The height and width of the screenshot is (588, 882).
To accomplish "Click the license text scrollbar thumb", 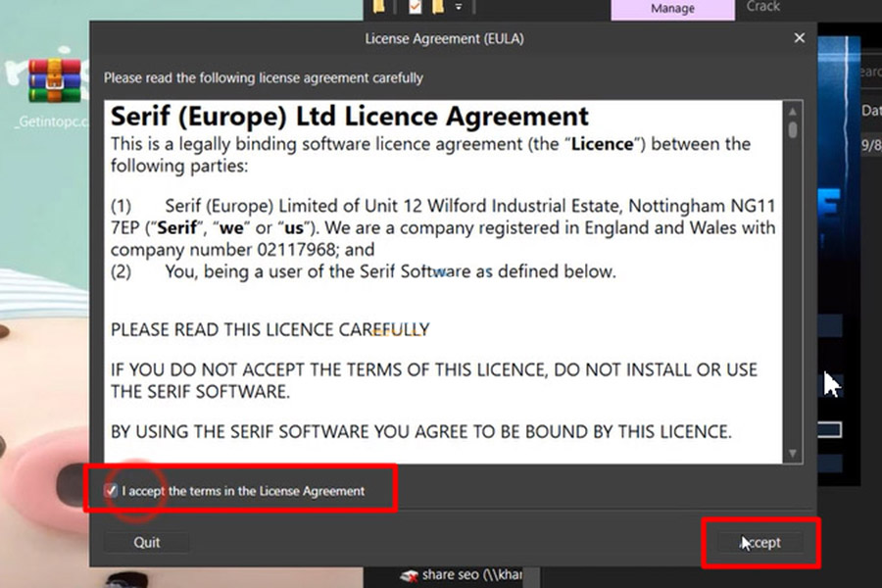I will 793,130.
